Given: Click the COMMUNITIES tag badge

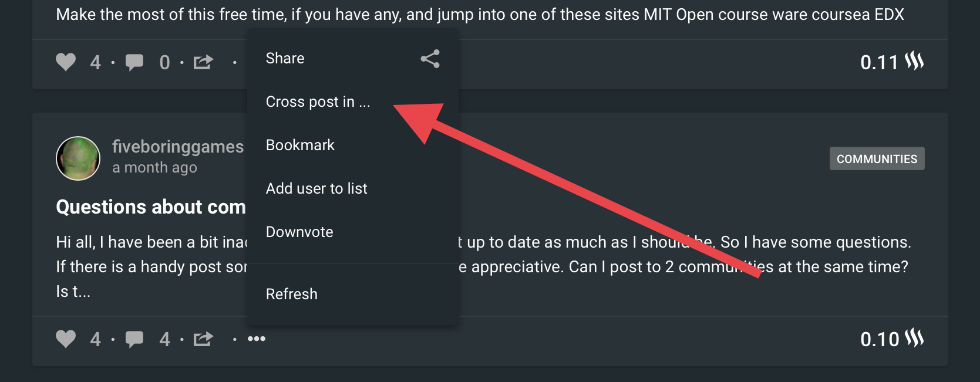Looking at the screenshot, I should pos(877,159).
